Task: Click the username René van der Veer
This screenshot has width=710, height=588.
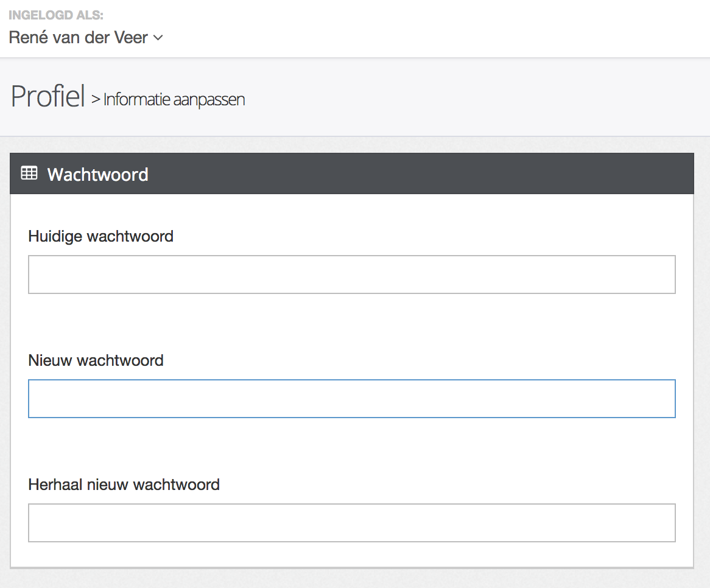Action: (x=76, y=37)
